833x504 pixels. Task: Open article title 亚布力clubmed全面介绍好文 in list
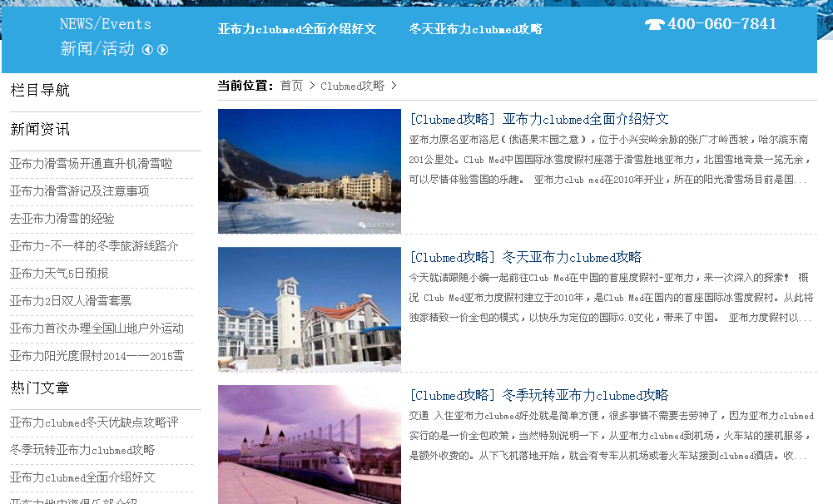point(586,119)
